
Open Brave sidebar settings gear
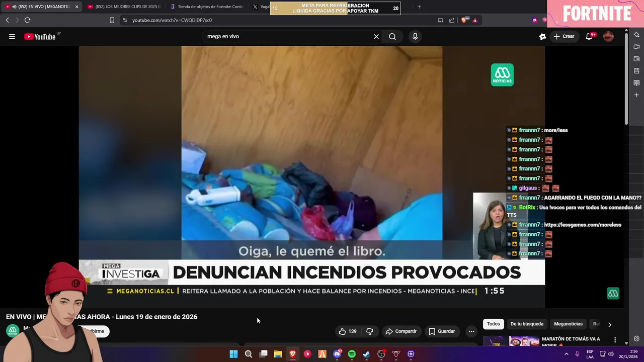point(636,338)
